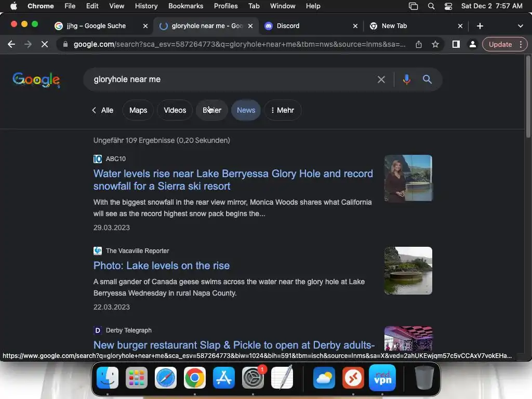Open the Chrome profile avatar icon
This screenshot has height=399, width=532.
coord(472,45)
